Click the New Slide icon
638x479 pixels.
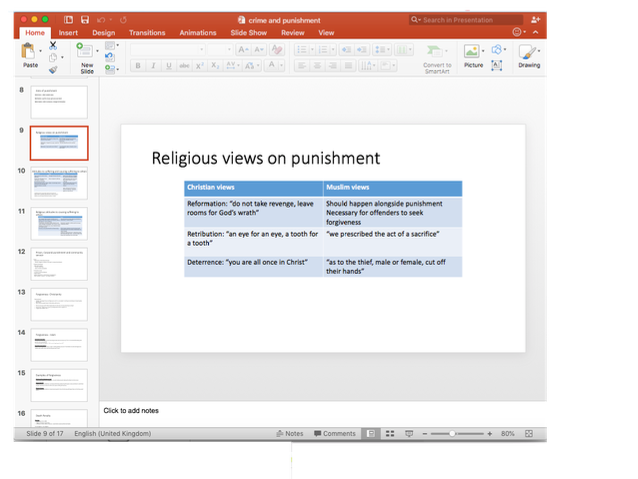87,50
